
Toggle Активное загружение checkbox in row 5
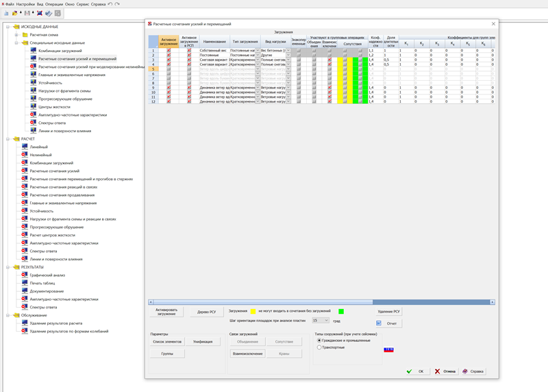click(x=169, y=69)
